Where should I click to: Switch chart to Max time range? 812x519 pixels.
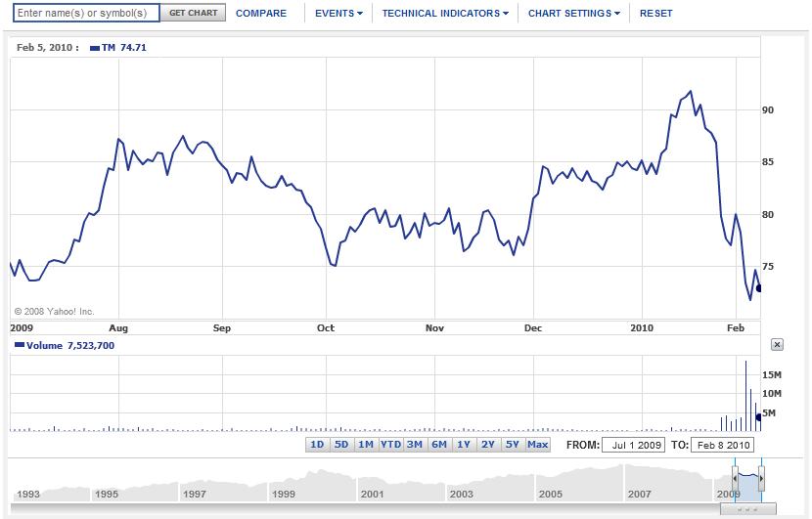[x=537, y=445]
